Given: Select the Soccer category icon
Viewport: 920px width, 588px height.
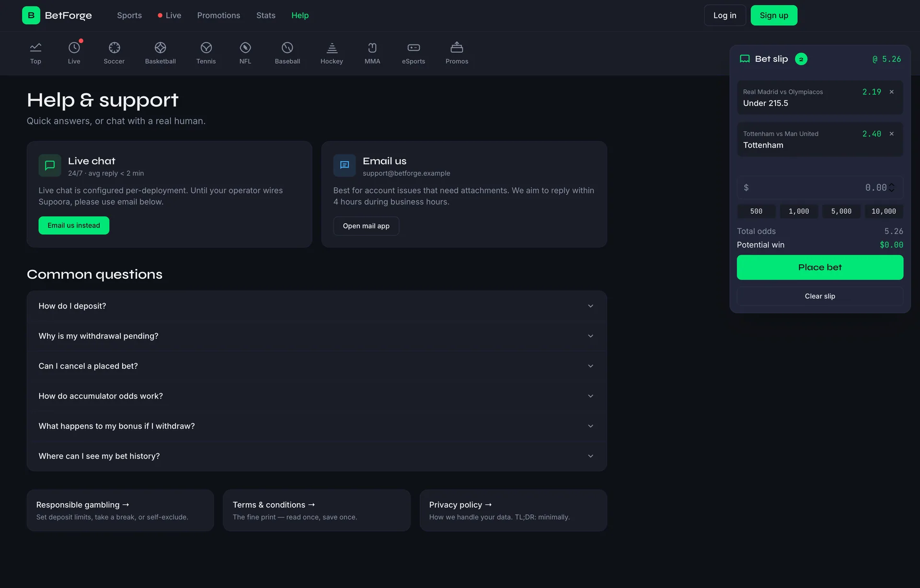Looking at the screenshot, I should [114, 47].
